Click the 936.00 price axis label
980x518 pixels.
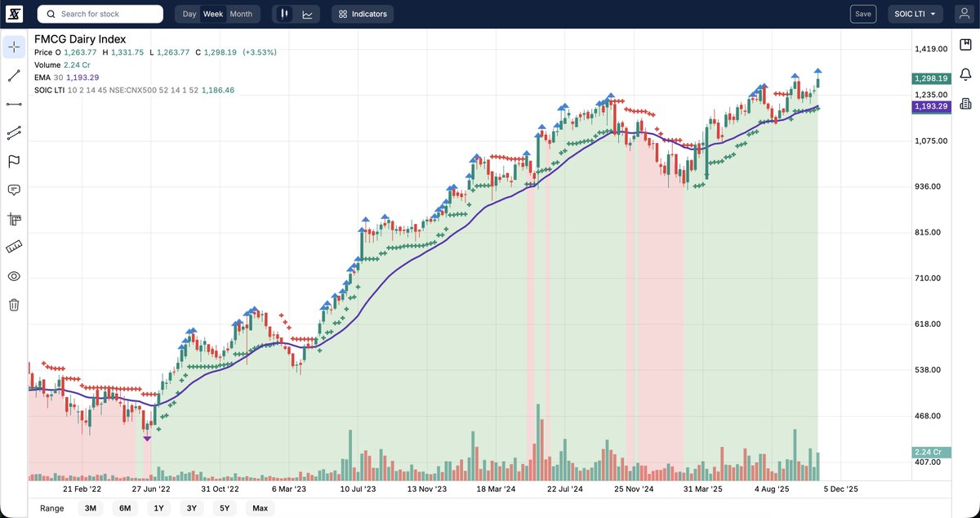[x=929, y=186]
